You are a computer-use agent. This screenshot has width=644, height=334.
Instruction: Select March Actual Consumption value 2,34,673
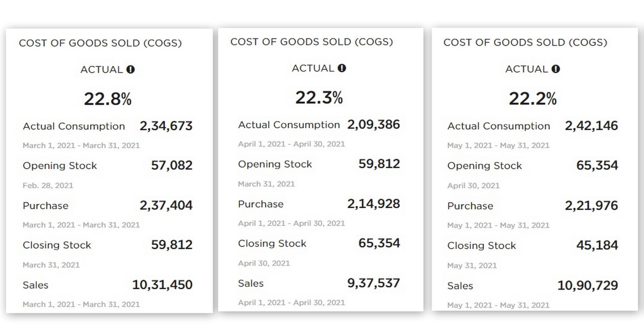click(x=166, y=126)
